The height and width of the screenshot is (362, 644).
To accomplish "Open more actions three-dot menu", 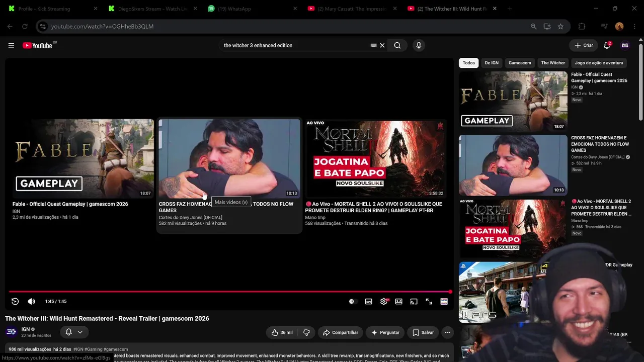I will click(447, 332).
